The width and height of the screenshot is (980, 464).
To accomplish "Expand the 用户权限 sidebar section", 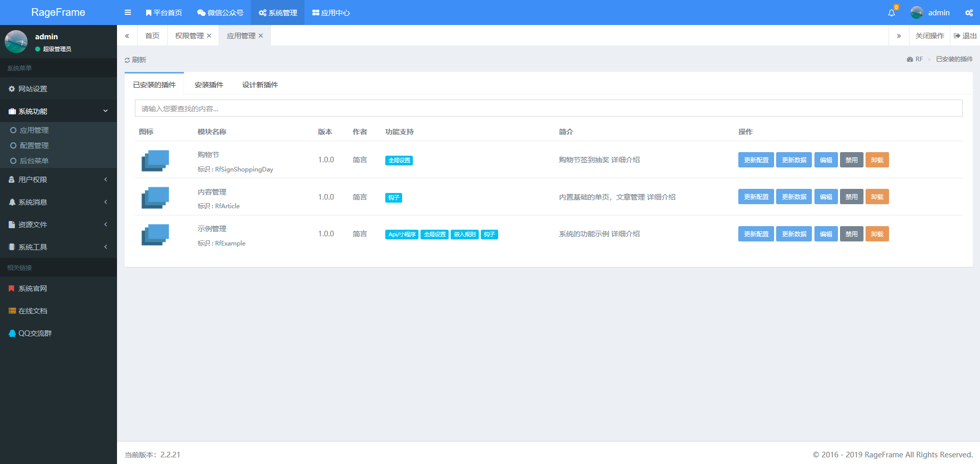I will point(58,180).
